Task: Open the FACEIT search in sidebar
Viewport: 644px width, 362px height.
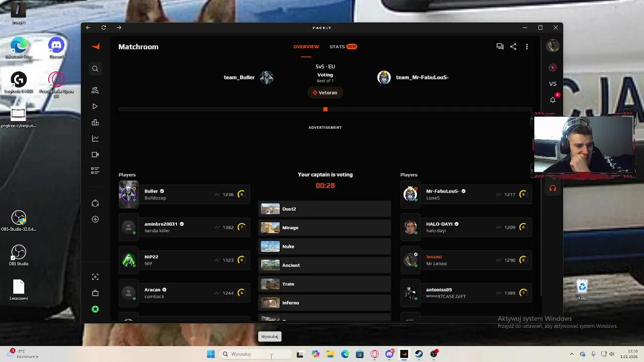Action: tap(95, 68)
